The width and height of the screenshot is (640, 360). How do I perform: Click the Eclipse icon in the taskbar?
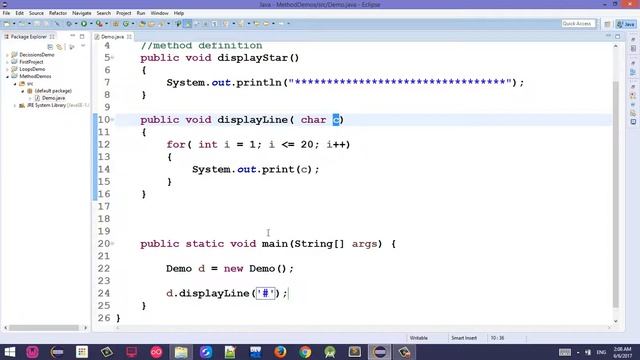click(380, 352)
